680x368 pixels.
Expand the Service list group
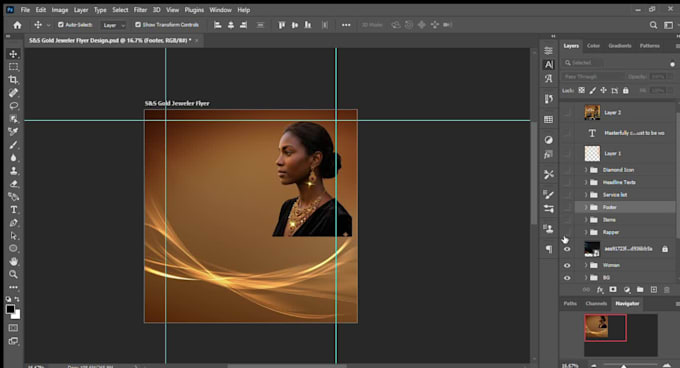[x=586, y=195]
